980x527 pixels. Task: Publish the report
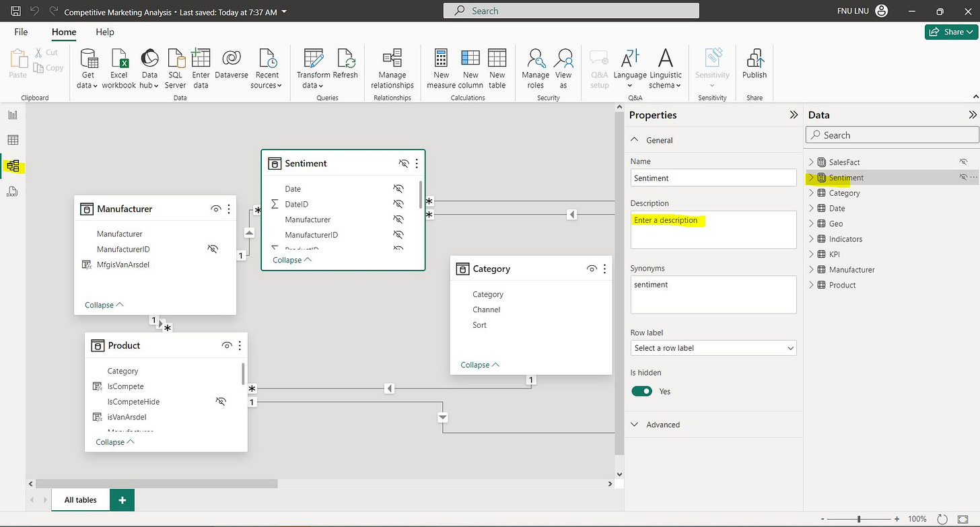(x=755, y=64)
